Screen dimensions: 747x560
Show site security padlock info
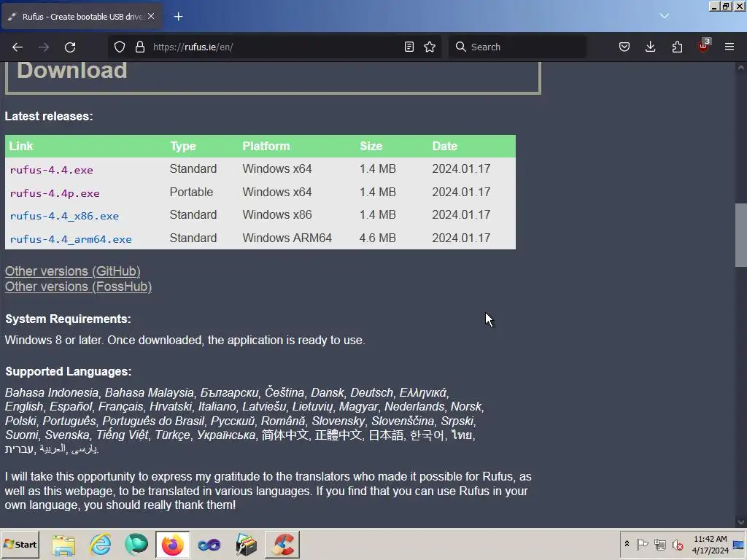139,47
